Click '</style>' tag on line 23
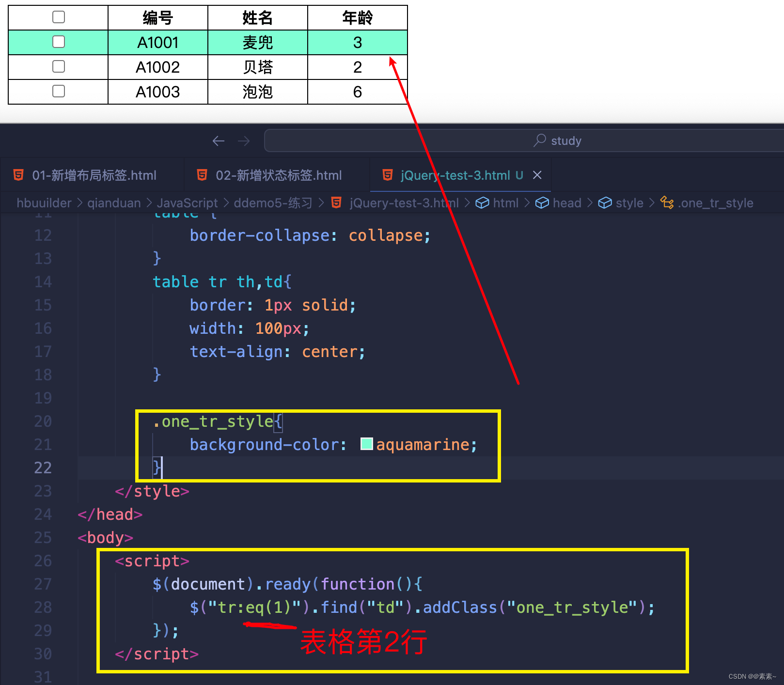Viewport: 784px width, 685px height. (x=152, y=491)
